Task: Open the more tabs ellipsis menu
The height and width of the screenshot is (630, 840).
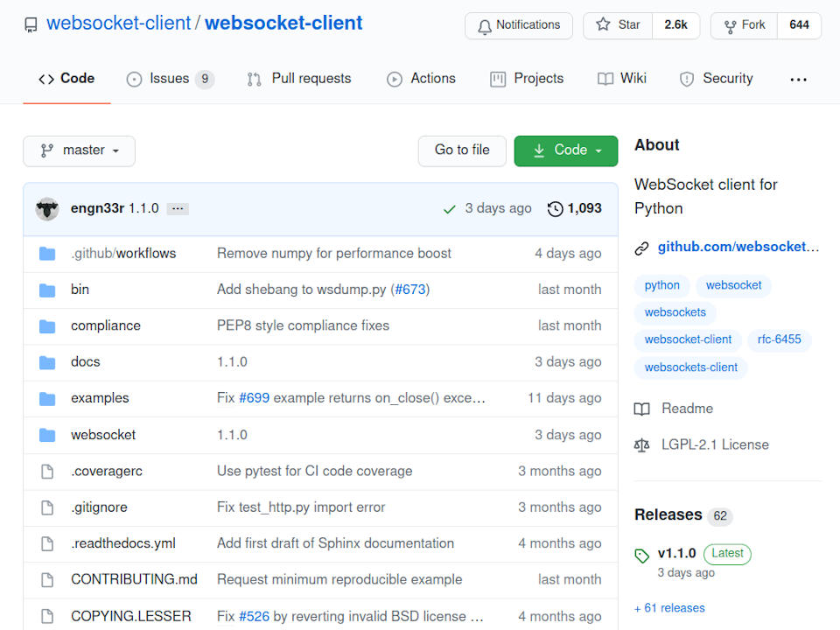Action: 798,80
